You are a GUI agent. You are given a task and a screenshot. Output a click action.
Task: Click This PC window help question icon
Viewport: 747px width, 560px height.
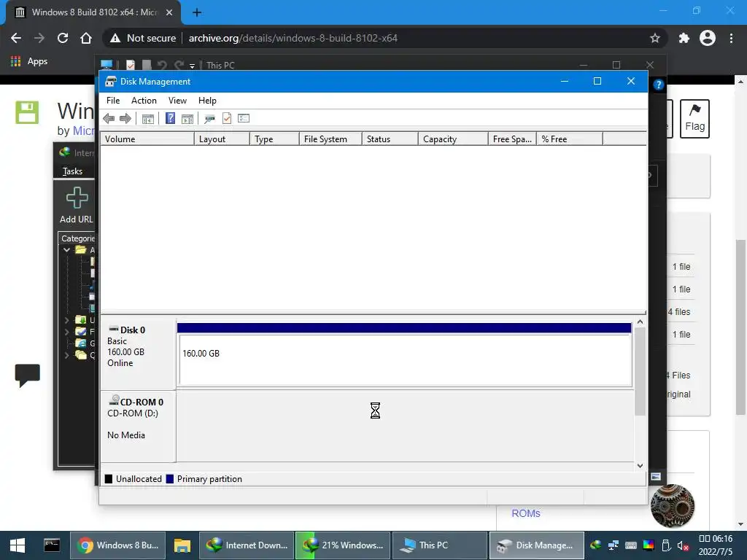[659, 85]
